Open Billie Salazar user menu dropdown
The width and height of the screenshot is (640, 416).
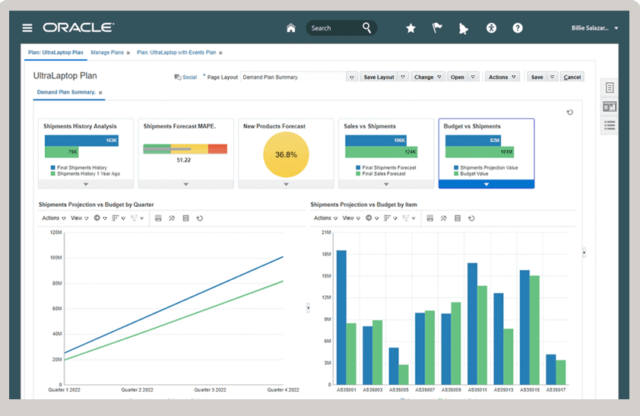(616, 28)
